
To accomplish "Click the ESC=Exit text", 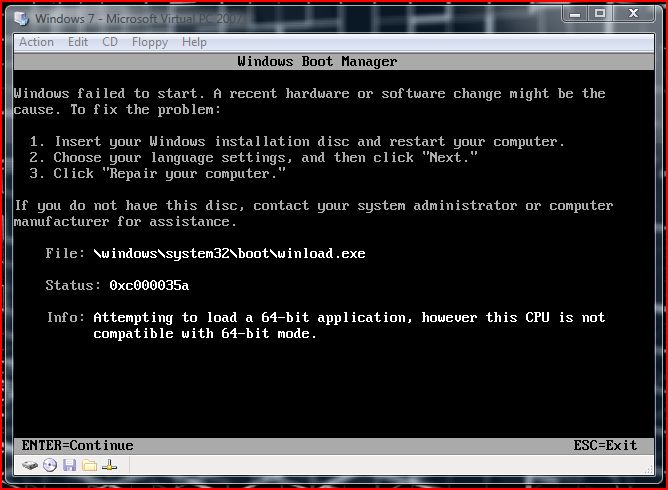I will tap(605, 445).
